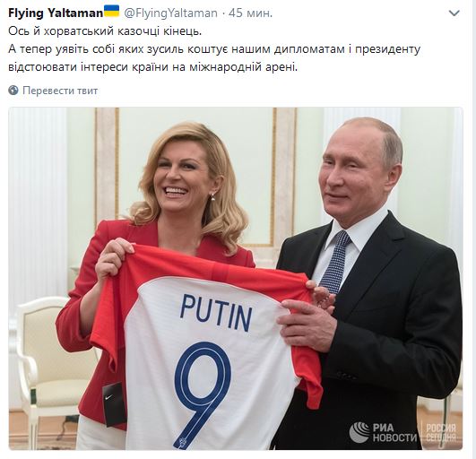
Task: Open the @FlyingYaltaman handle link
Action: pos(171,13)
